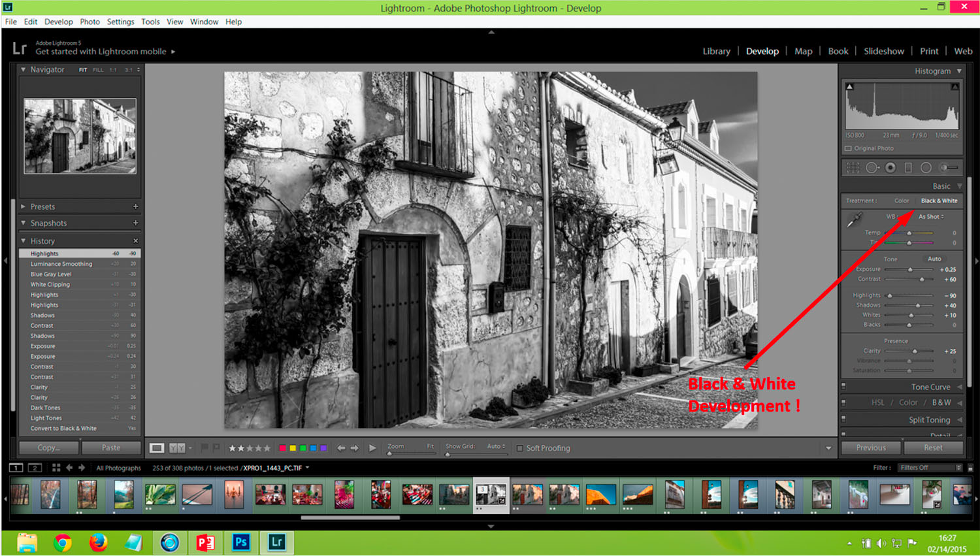Open the Slideshow module
This screenshot has width=980, height=556.
[x=884, y=51]
